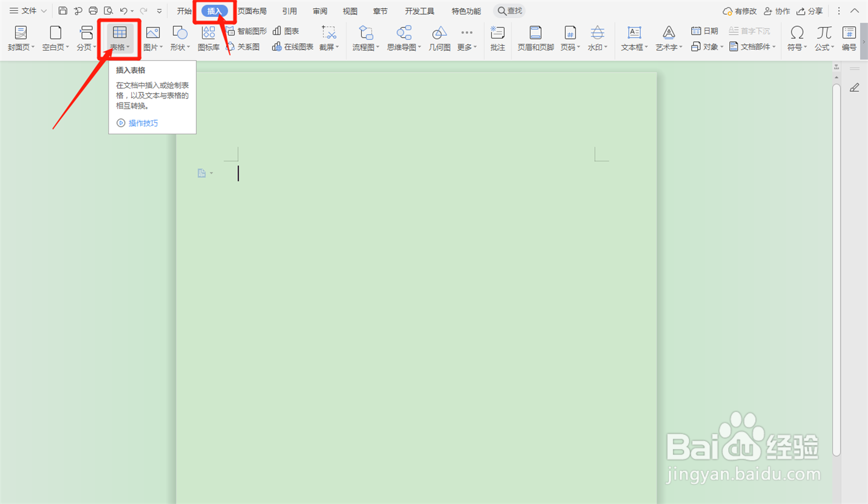Click the Table (表格) insert icon
Viewport: 868px width, 504px height.
click(x=120, y=33)
